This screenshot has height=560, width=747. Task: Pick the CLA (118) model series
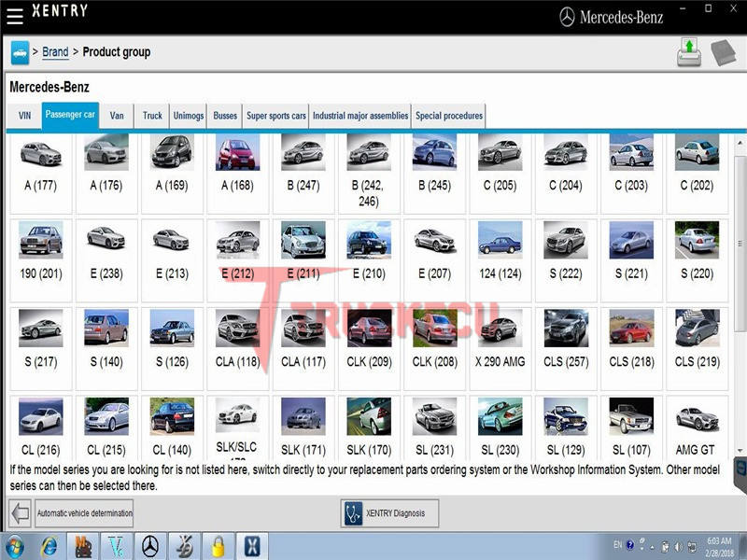237,341
